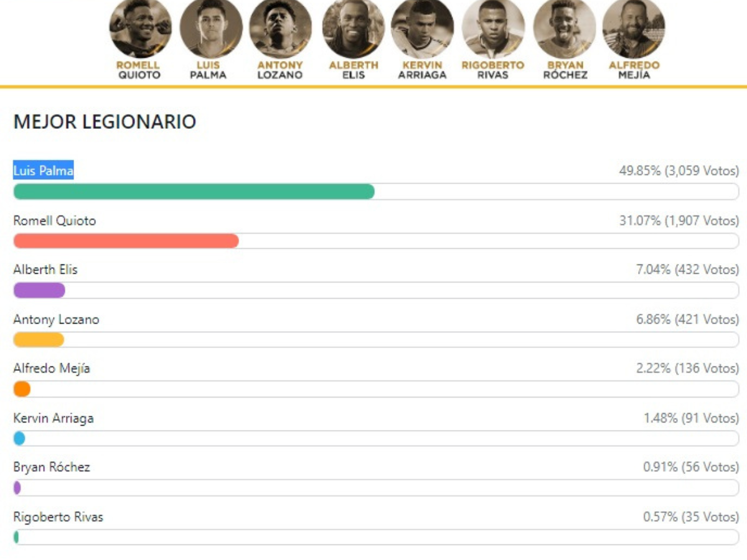Select the purple Alberth Elis bar
This screenshot has height=560, width=747.
(x=39, y=290)
